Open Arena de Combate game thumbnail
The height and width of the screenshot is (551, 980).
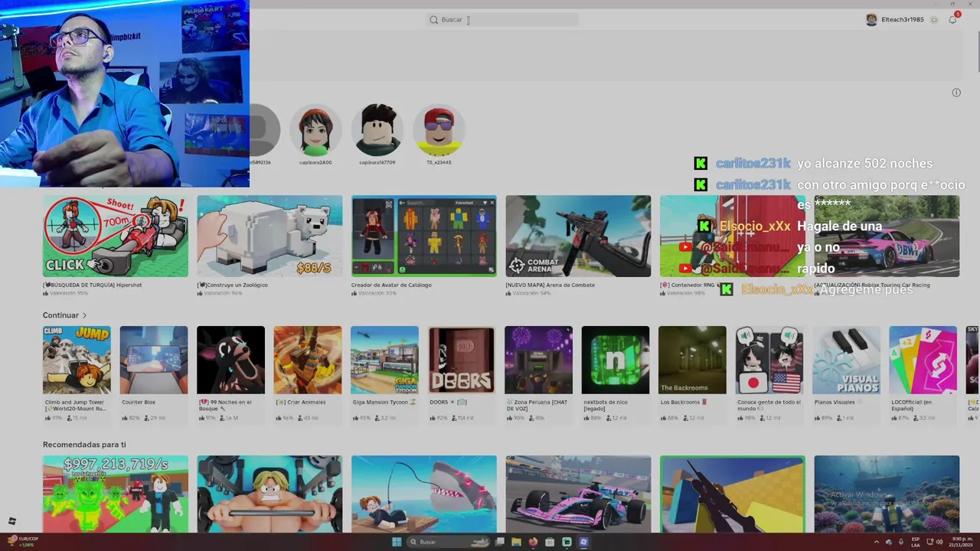[x=578, y=236]
